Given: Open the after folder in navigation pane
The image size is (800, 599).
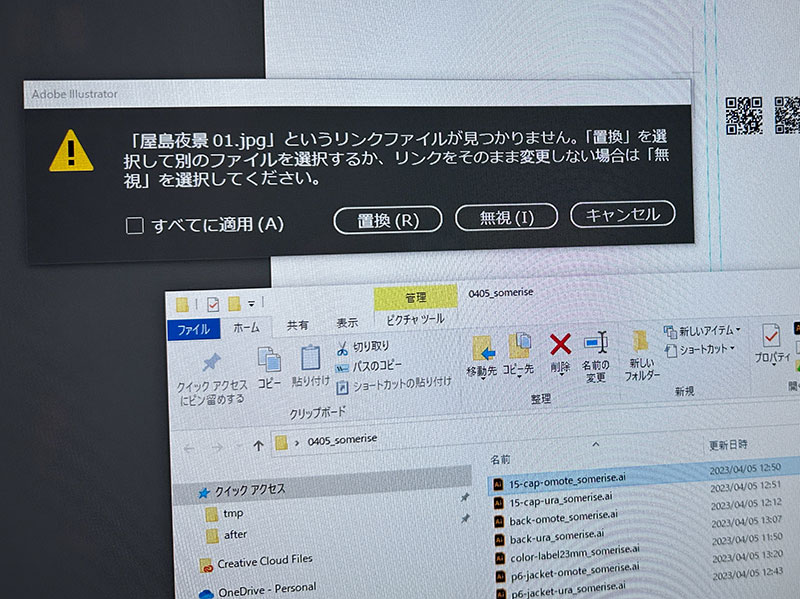Looking at the screenshot, I should (x=235, y=535).
